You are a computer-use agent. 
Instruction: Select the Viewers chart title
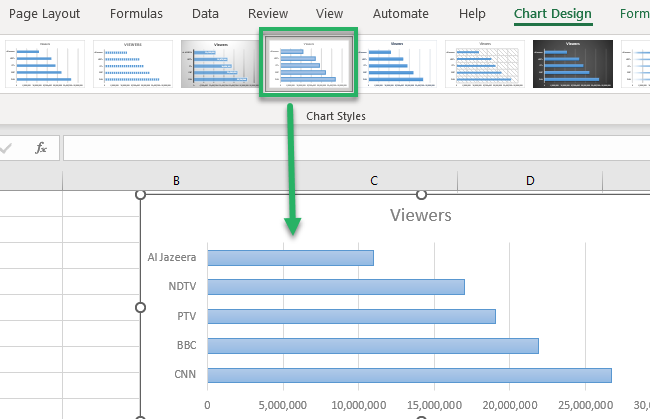pyautogui.click(x=420, y=215)
